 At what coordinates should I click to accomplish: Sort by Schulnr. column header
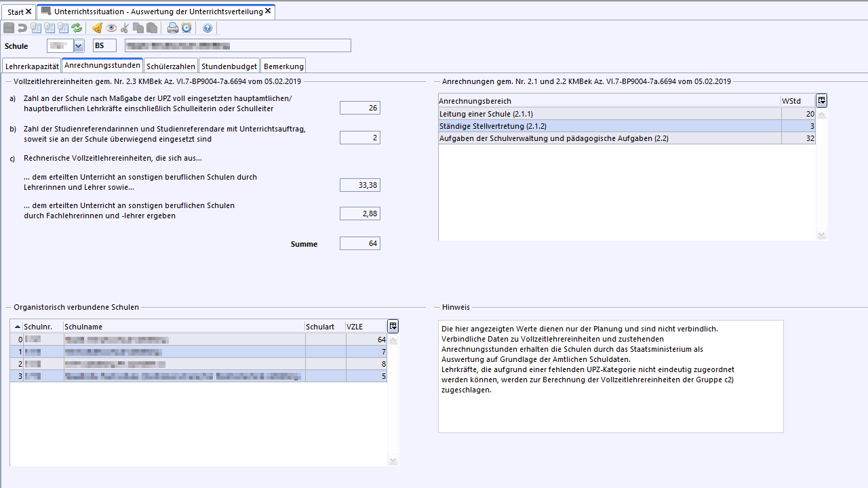tap(43, 327)
